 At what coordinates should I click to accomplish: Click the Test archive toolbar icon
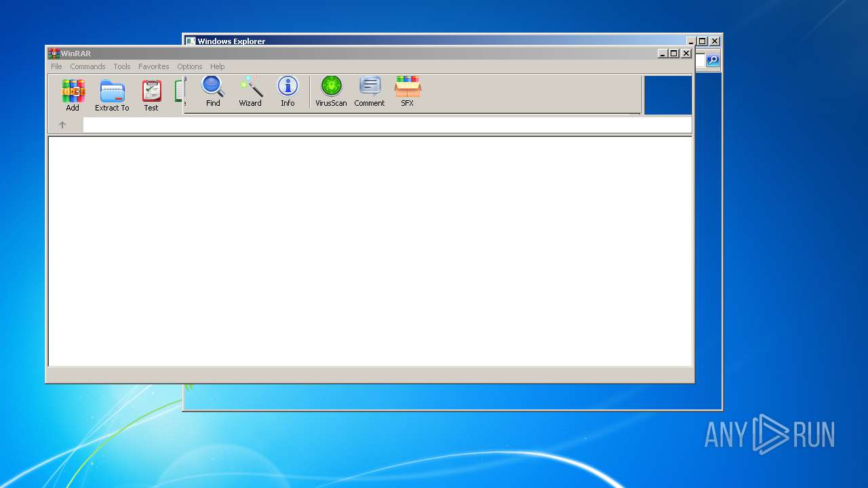(151, 95)
